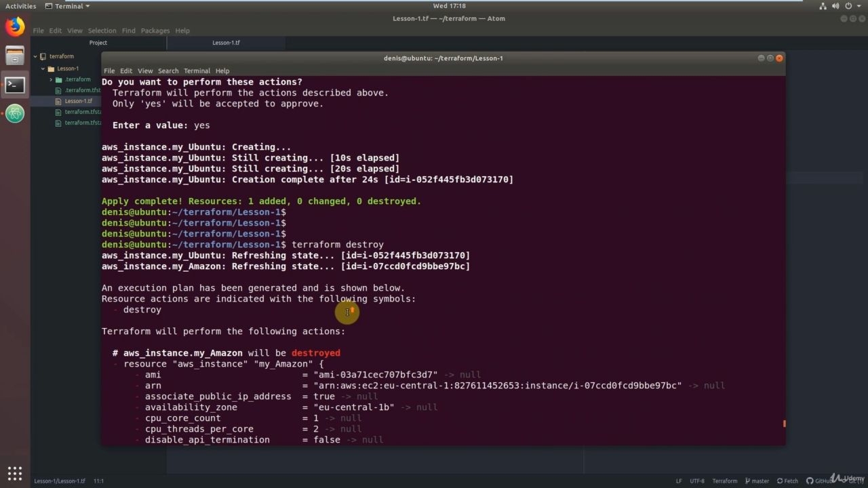This screenshot has height=488, width=868.
Task: Click the terraform project root repo icon
Action: pyautogui.click(x=43, y=56)
